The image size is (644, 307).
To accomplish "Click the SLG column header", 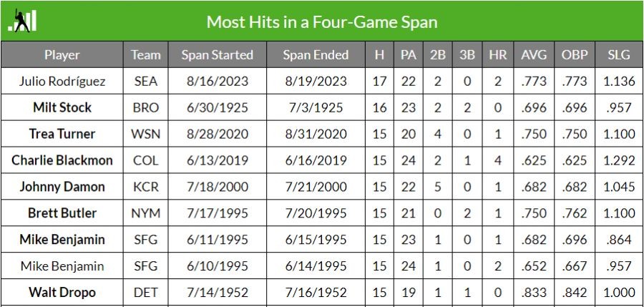I will point(619,54).
